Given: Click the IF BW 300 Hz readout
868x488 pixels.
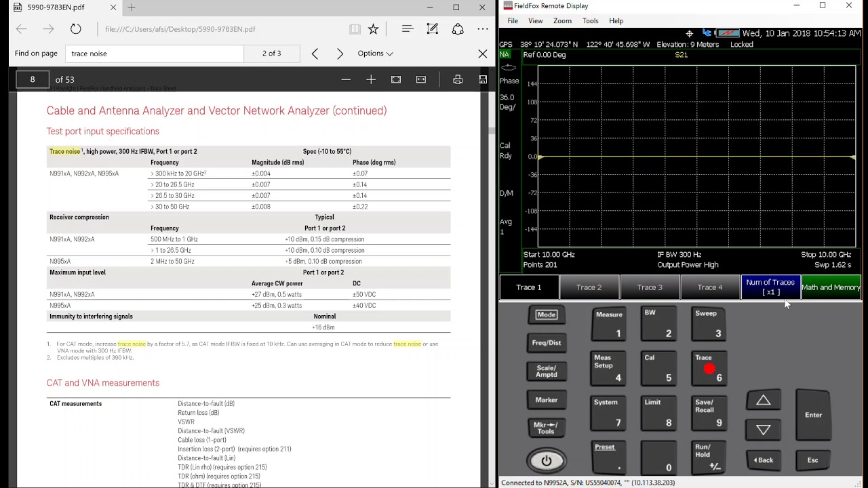Looking at the screenshot, I should (x=679, y=255).
